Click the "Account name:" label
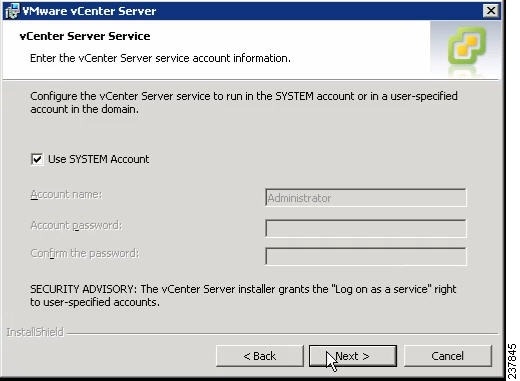The image size is (520, 381). coord(66,194)
